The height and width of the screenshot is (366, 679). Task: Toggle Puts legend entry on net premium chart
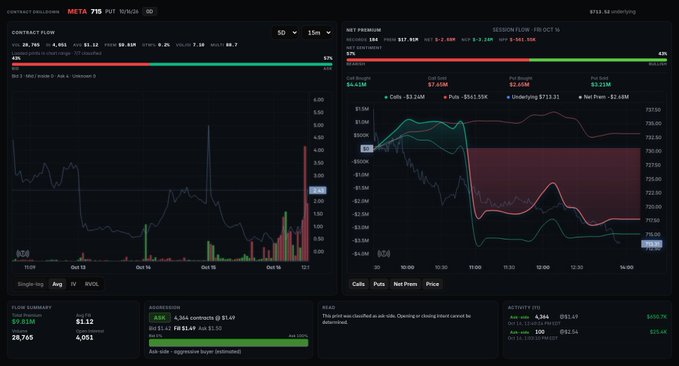[466, 97]
